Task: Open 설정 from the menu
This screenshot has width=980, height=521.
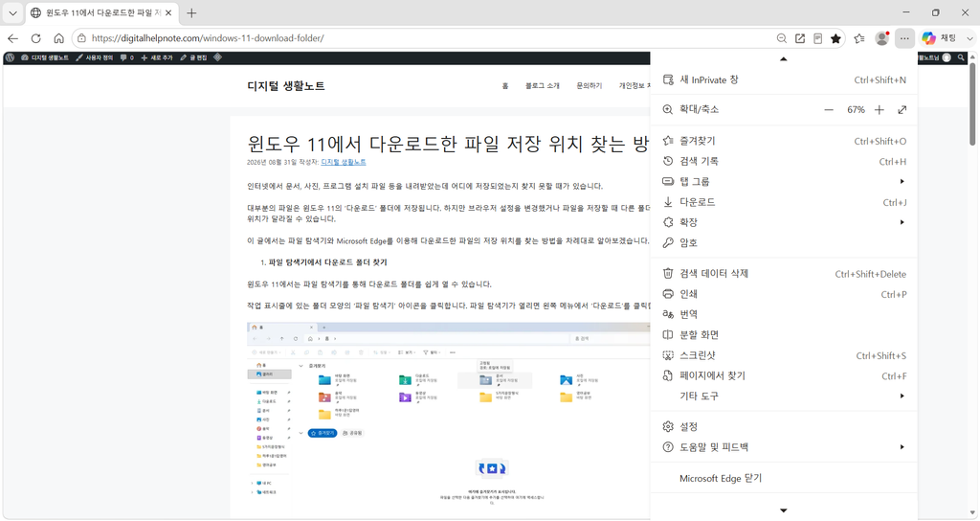Action: pyautogui.click(x=784, y=426)
